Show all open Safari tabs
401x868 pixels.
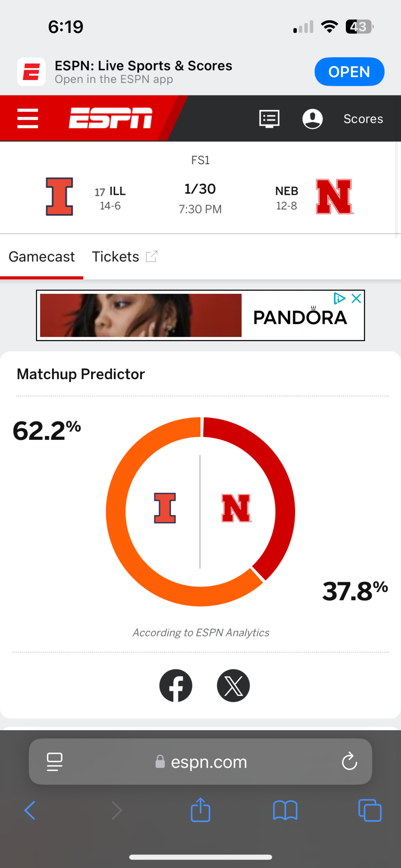coord(370,810)
